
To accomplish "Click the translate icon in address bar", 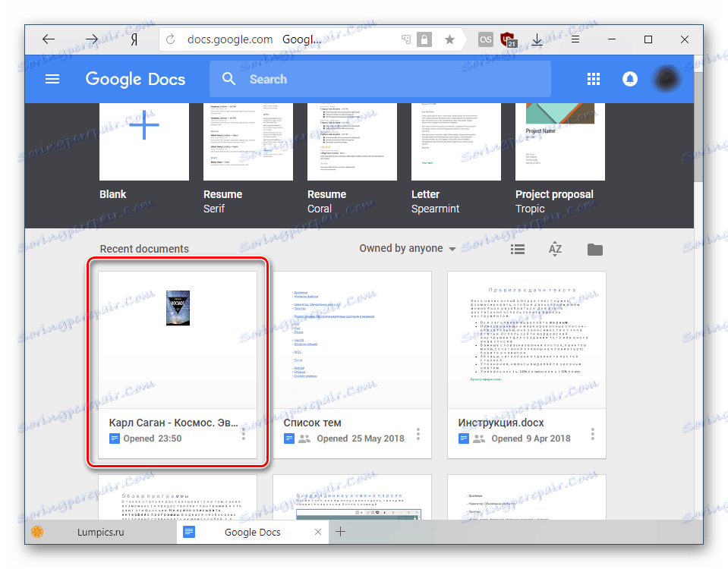I will pyautogui.click(x=406, y=39).
